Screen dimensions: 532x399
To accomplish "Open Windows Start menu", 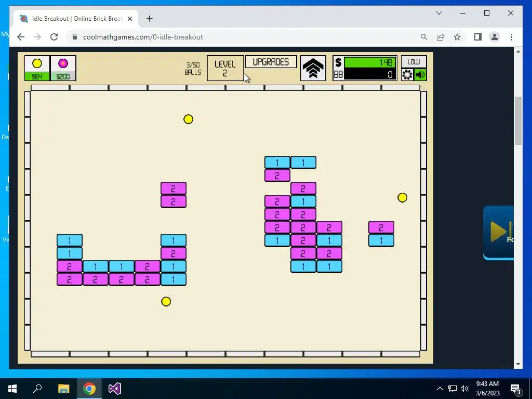I will 12,389.
